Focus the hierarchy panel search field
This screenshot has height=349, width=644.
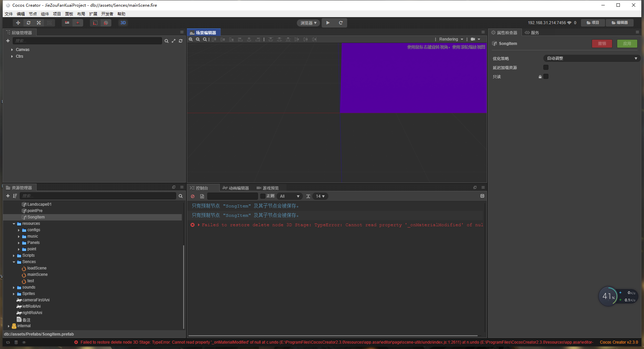87,41
